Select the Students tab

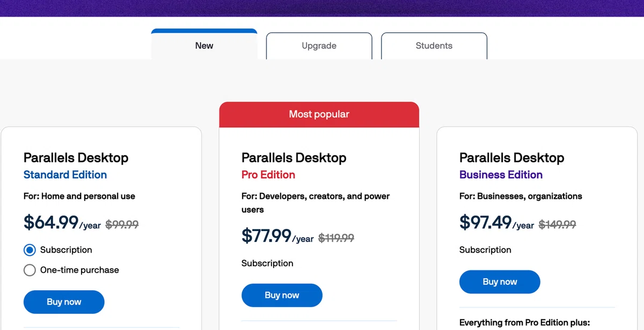pyautogui.click(x=434, y=46)
